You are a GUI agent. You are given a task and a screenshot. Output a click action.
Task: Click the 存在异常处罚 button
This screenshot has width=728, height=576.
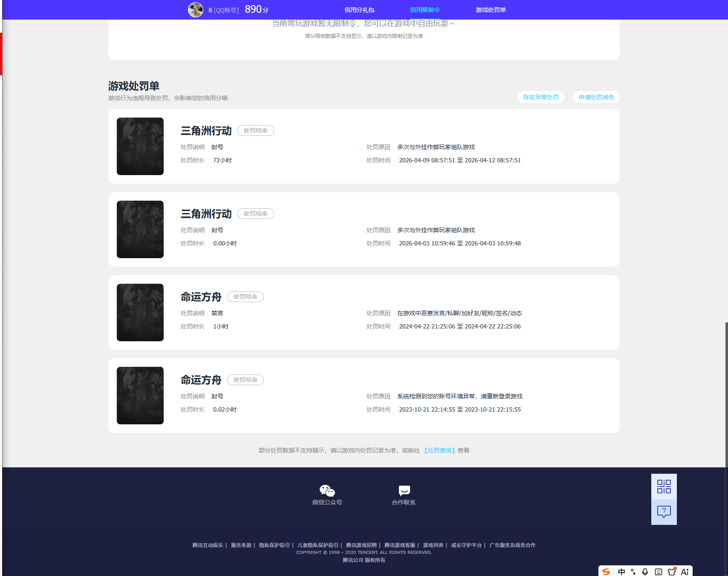click(x=541, y=97)
